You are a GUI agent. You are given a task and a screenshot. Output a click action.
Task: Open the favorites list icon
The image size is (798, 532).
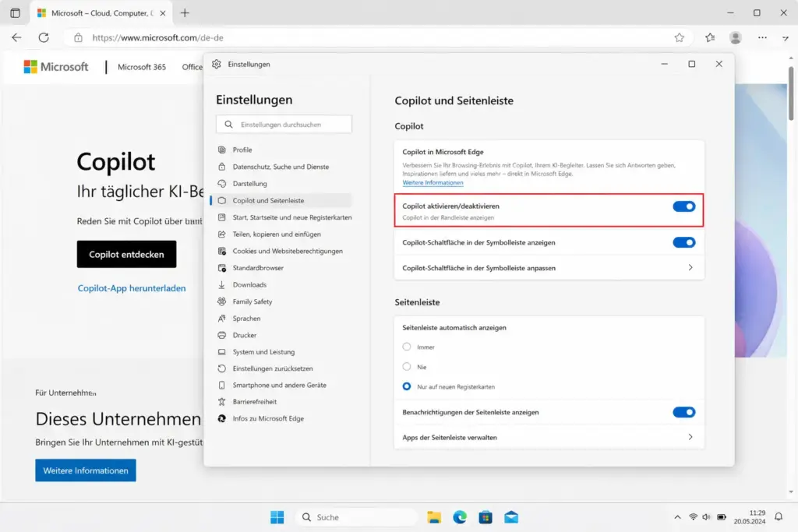[710, 37]
